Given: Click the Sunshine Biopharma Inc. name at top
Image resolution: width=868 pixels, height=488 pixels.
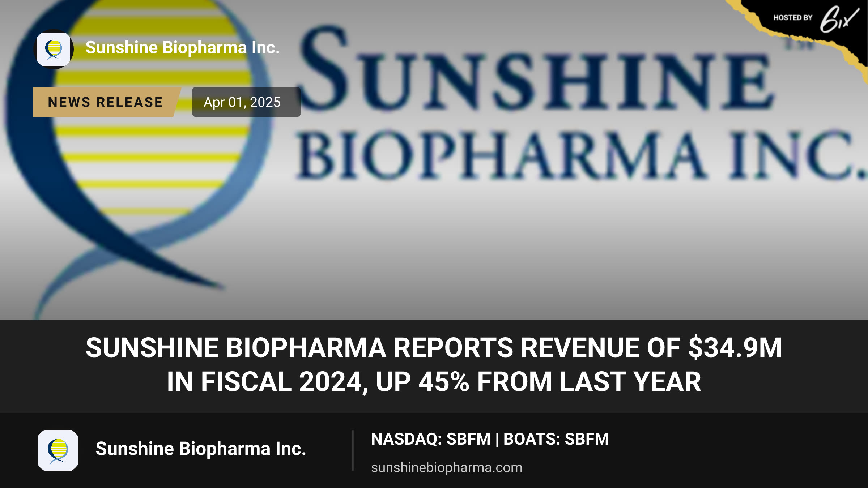Looking at the screenshot, I should coord(183,48).
